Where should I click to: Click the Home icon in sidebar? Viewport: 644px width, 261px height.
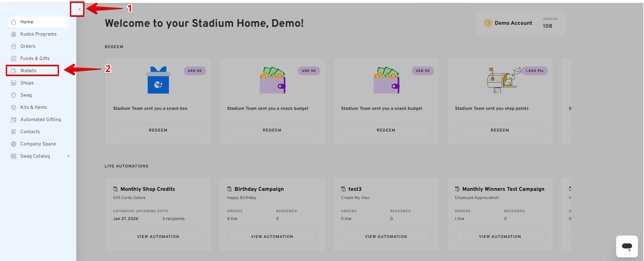point(14,22)
